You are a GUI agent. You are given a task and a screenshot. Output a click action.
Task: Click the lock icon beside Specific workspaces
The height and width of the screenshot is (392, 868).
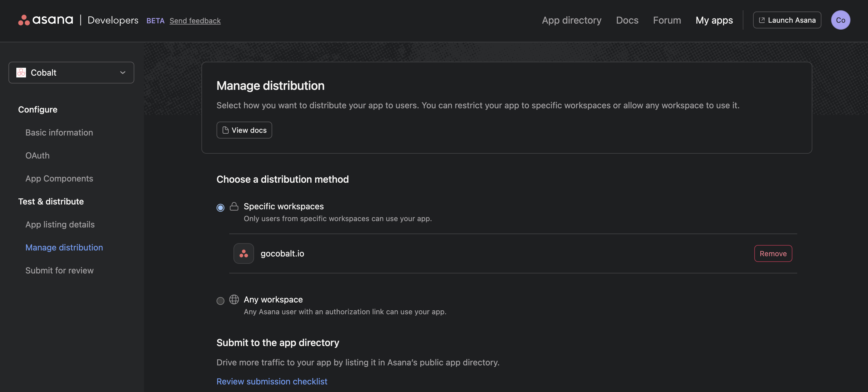pos(234,206)
